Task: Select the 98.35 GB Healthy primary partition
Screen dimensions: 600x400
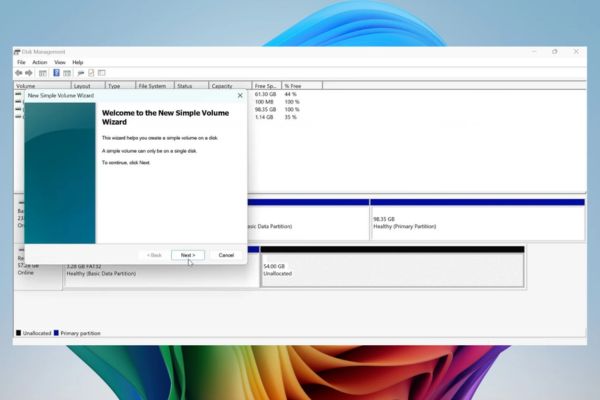Action: 477,222
